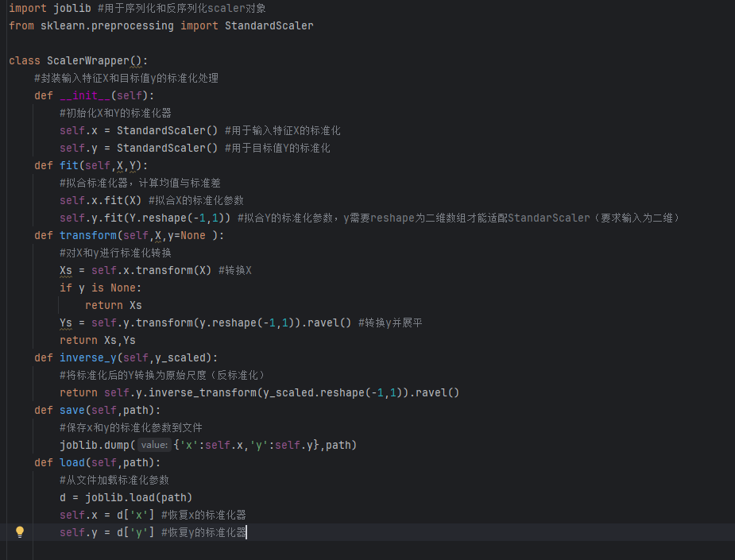Click sklearn.preprocessing in the from statement

(107, 25)
